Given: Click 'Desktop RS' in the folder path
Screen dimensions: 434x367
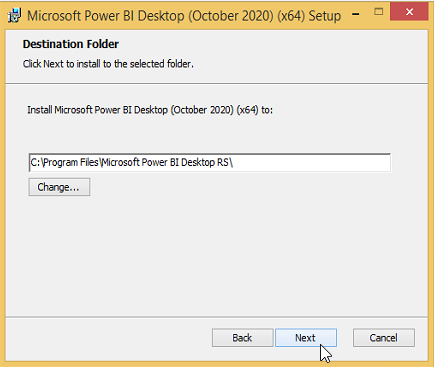Looking at the screenshot, I should pyautogui.click(x=205, y=162).
